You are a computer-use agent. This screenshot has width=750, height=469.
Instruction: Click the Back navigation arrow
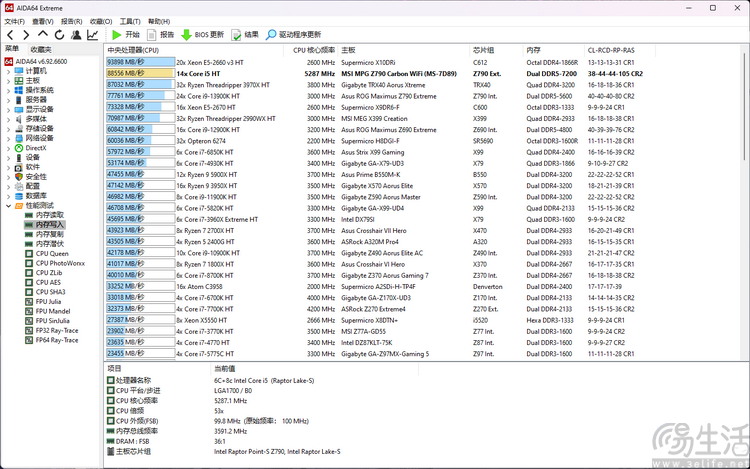click(11, 35)
